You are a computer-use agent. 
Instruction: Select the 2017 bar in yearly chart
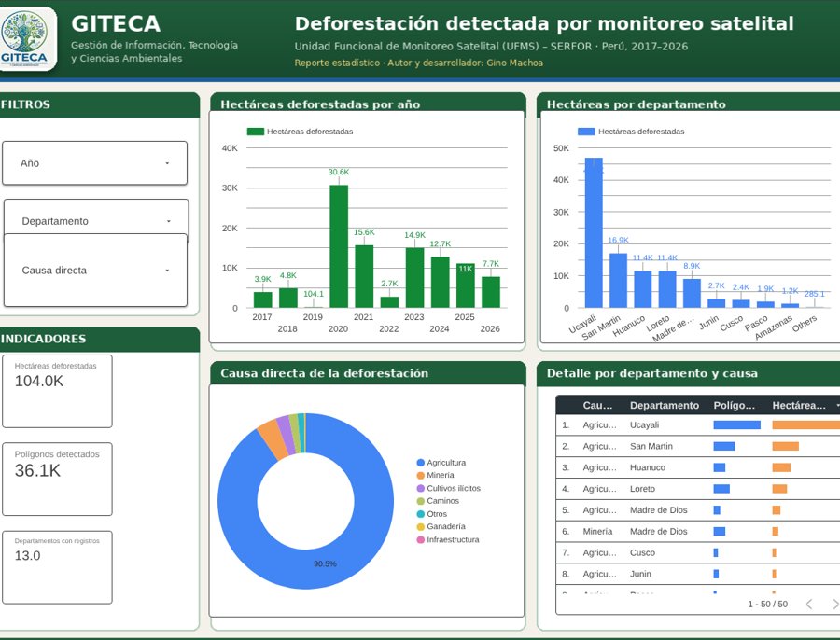(262, 299)
